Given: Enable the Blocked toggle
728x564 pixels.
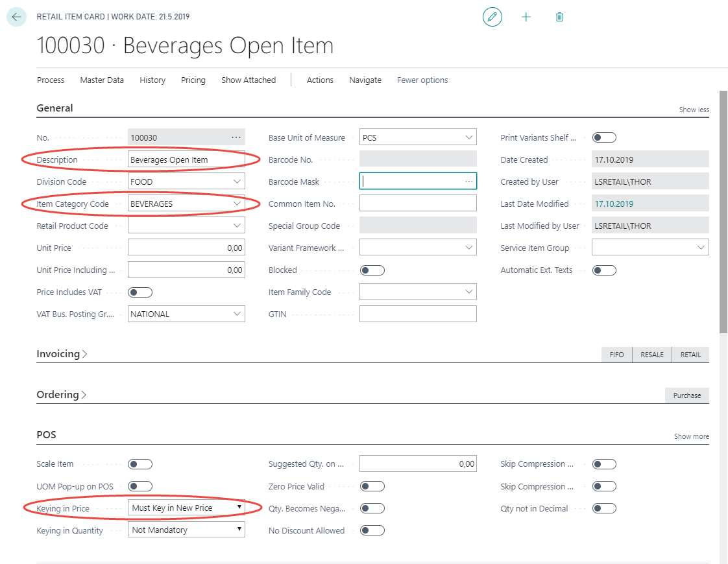Looking at the screenshot, I should (x=372, y=270).
